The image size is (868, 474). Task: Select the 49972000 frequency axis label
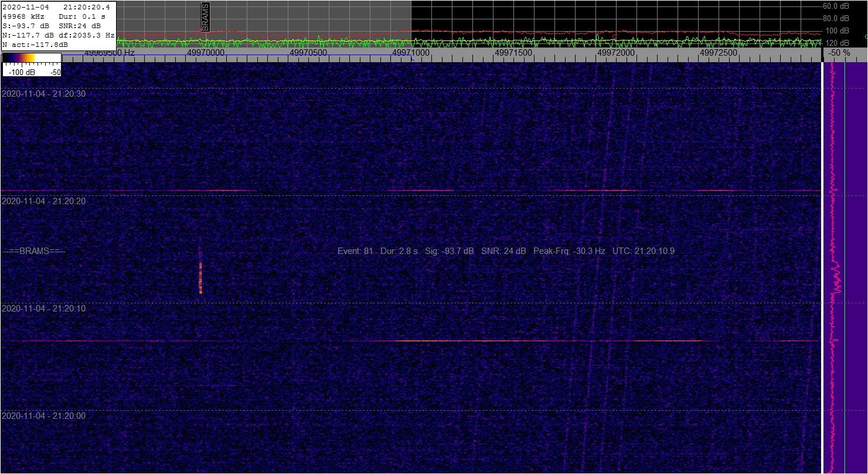point(616,52)
